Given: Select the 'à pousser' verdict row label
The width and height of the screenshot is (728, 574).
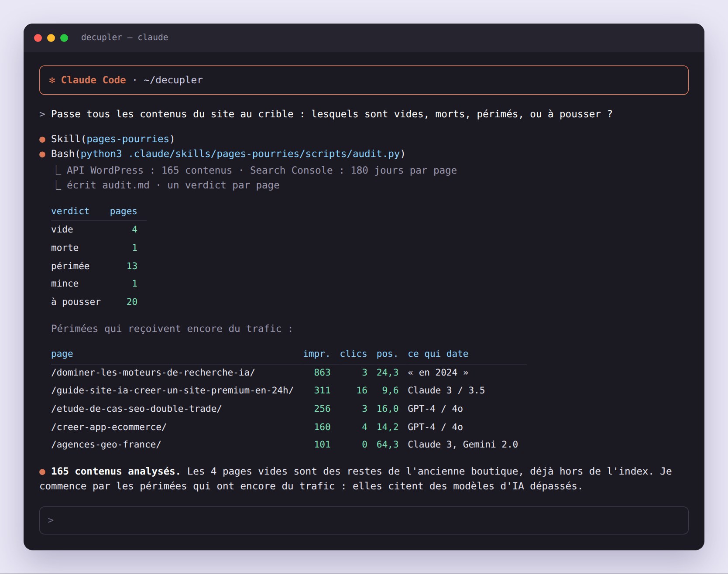Looking at the screenshot, I should point(76,302).
